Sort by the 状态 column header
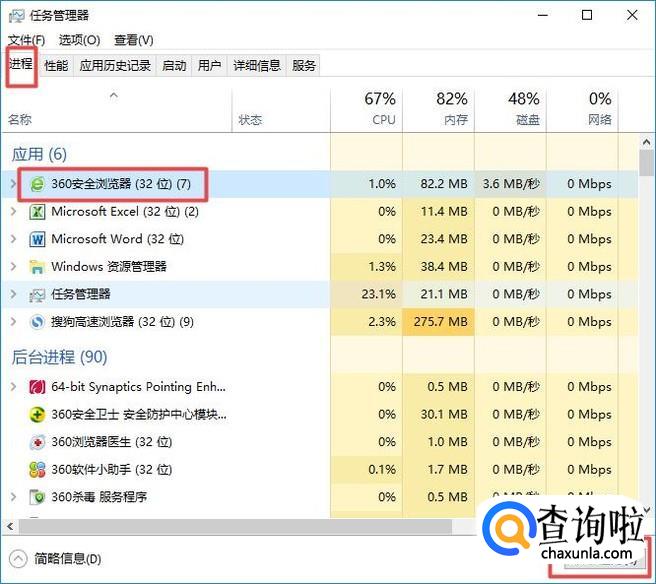656x584 pixels. [281, 111]
